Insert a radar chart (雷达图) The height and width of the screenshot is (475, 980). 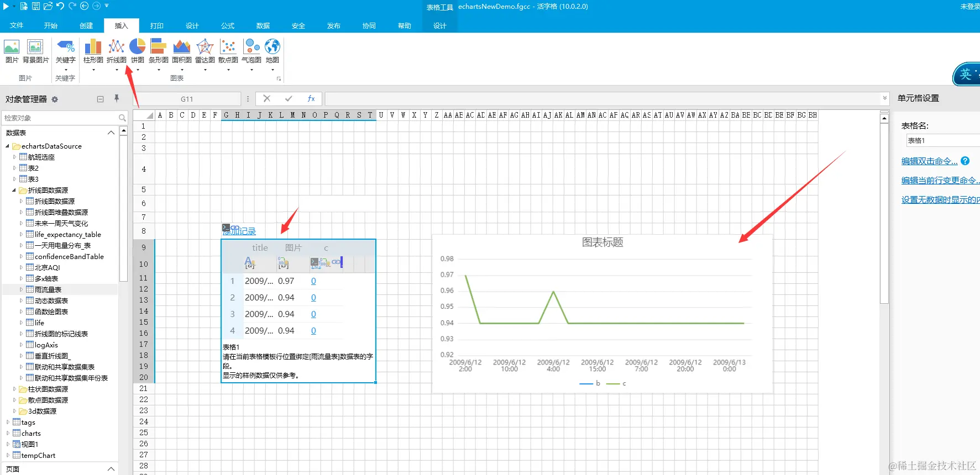click(205, 52)
